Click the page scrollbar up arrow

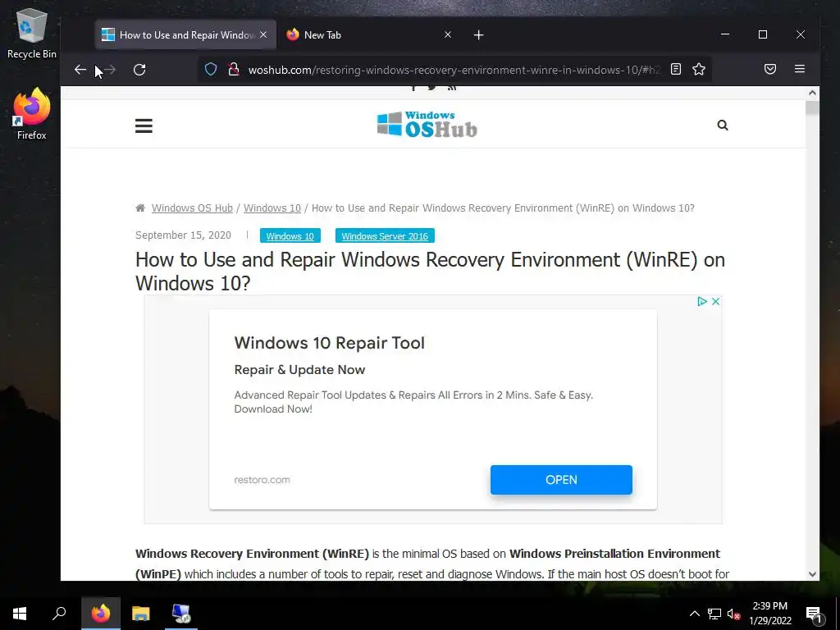point(812,93)
